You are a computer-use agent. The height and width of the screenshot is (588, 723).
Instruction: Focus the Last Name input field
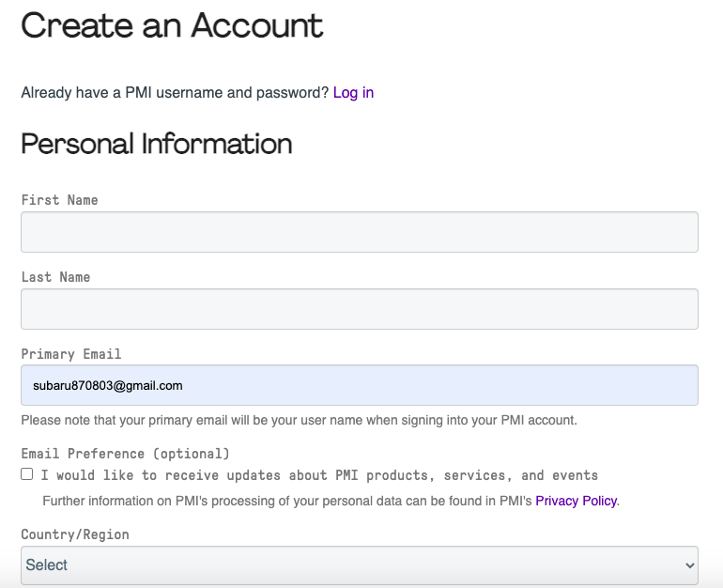click(x=360, y=309)
